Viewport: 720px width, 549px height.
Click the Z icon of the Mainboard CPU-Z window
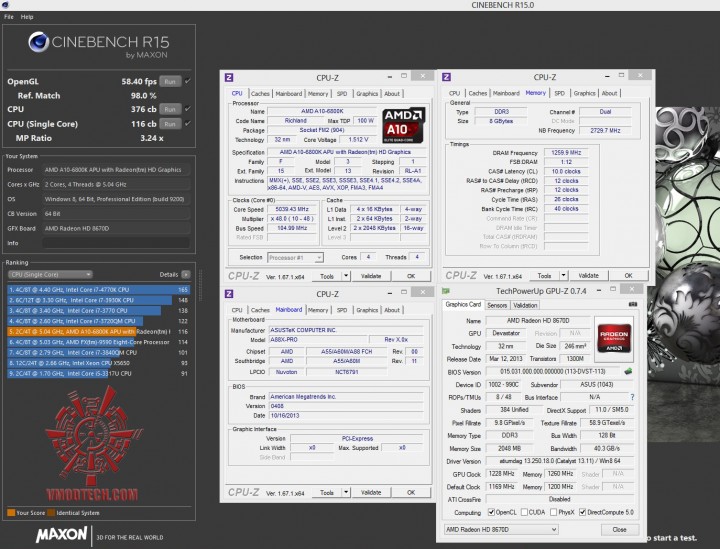(229, 294)
